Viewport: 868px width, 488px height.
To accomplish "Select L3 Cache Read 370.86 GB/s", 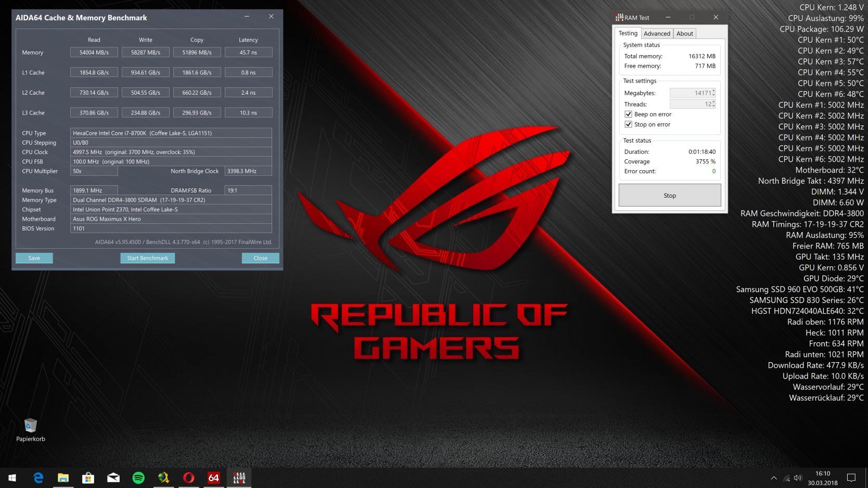I will coord(94,112).
